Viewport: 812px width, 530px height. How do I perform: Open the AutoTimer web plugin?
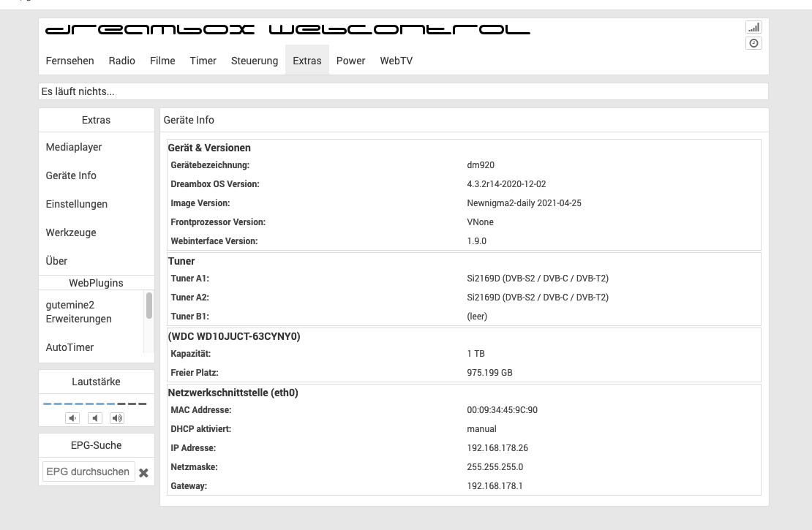point(69,347)
